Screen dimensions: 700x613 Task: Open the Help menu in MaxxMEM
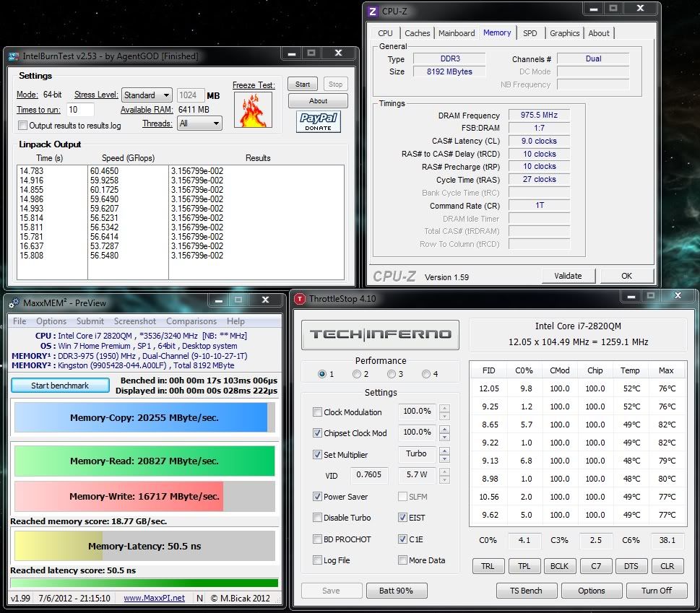pyautogui.click(x=236, y=321)
